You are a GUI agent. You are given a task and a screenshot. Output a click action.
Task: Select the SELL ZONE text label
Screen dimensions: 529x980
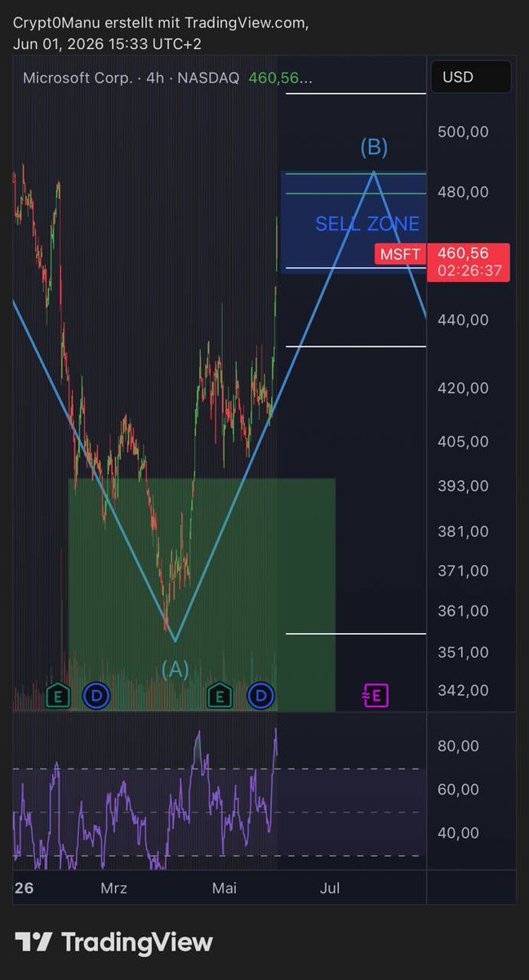367,224
